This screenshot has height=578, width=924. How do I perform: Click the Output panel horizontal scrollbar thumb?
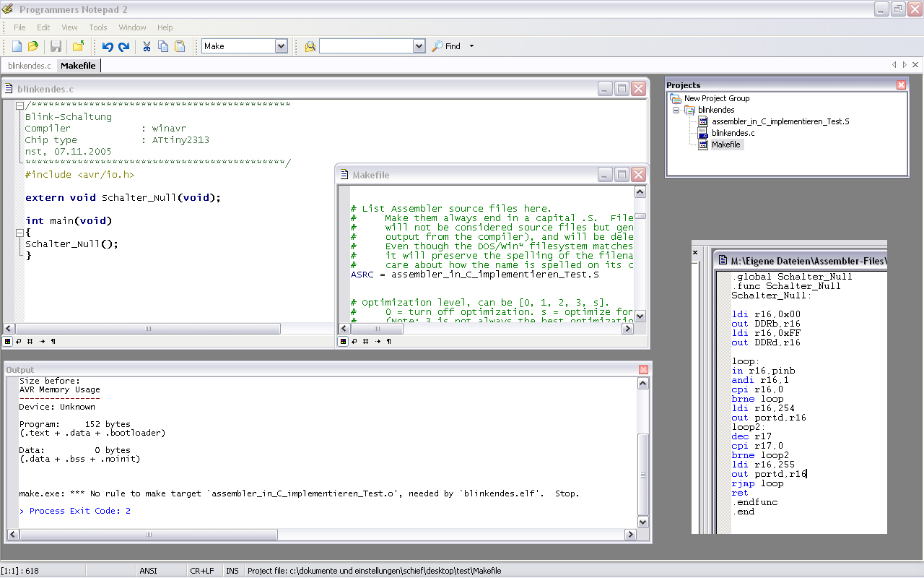pyautogui.click(x=149, y=535)
